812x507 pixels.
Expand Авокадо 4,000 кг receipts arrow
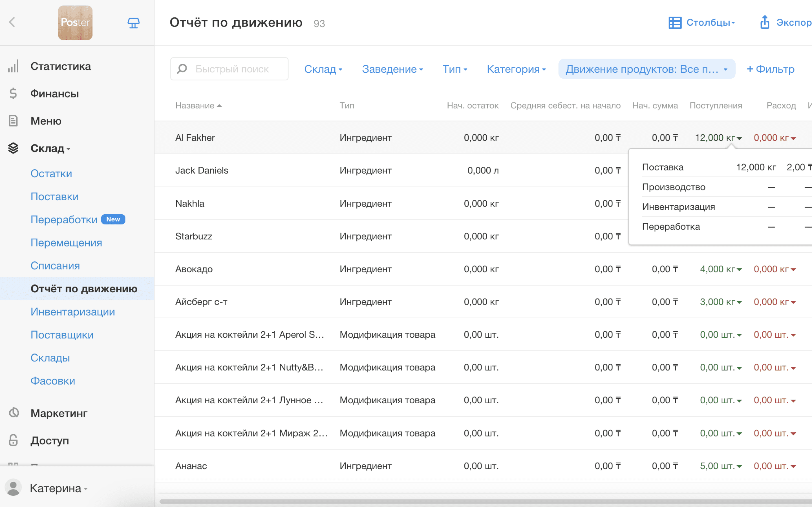pos(740,270)
